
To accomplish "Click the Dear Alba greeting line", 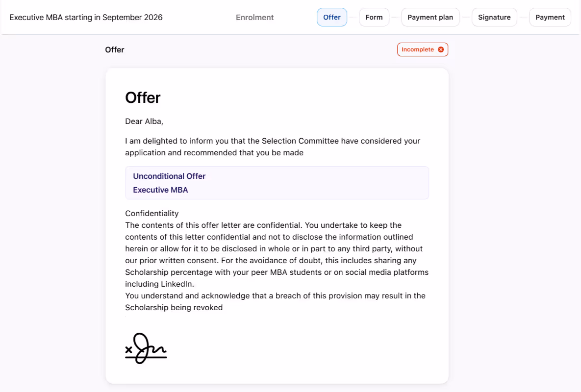I will point(144,121).
